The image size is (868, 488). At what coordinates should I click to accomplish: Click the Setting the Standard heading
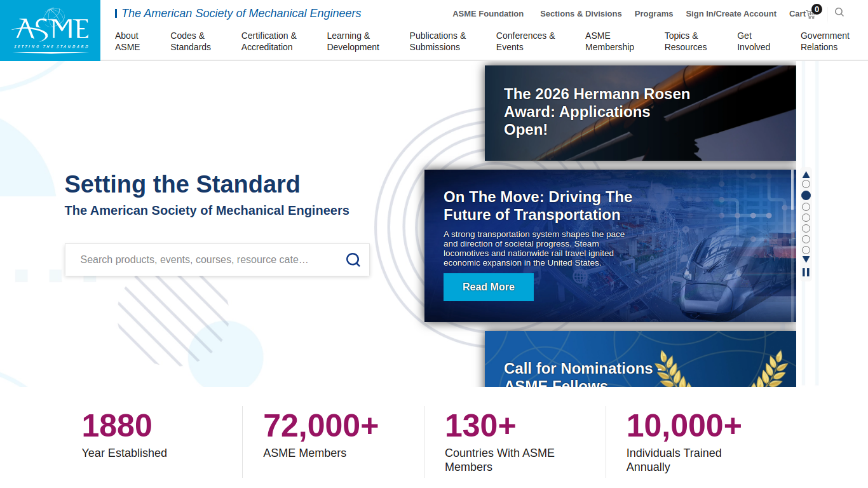[x=182, y=184]
